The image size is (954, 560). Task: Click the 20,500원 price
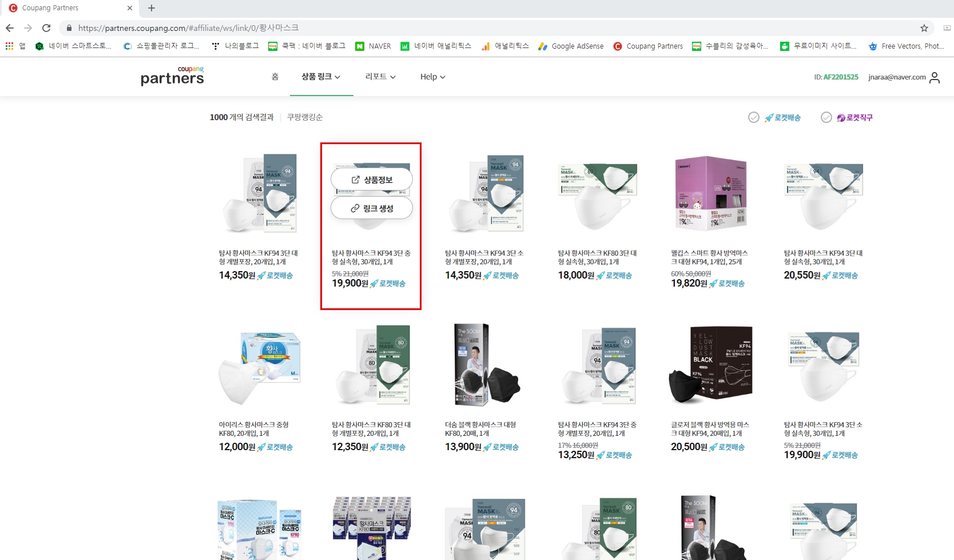[689, 447]
